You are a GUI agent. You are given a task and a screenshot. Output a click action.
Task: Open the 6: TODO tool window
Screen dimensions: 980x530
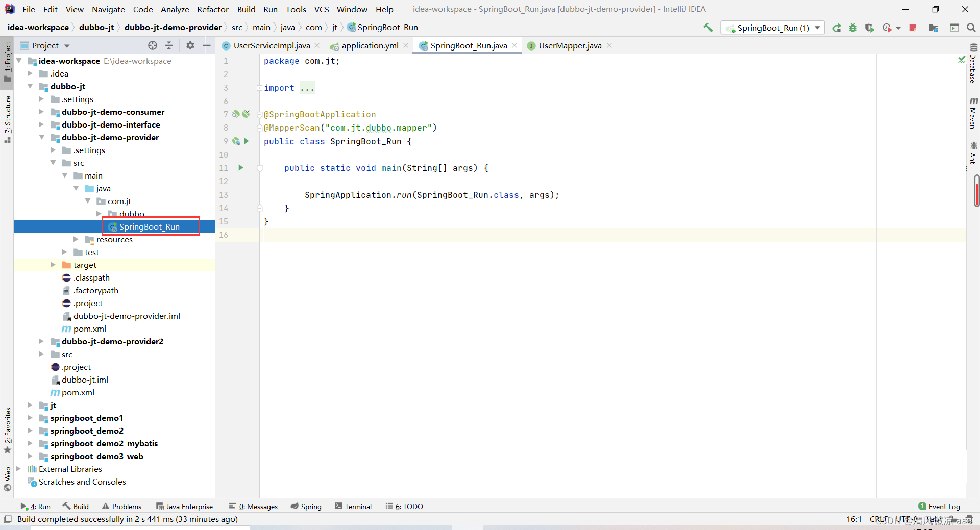(405, 507)
